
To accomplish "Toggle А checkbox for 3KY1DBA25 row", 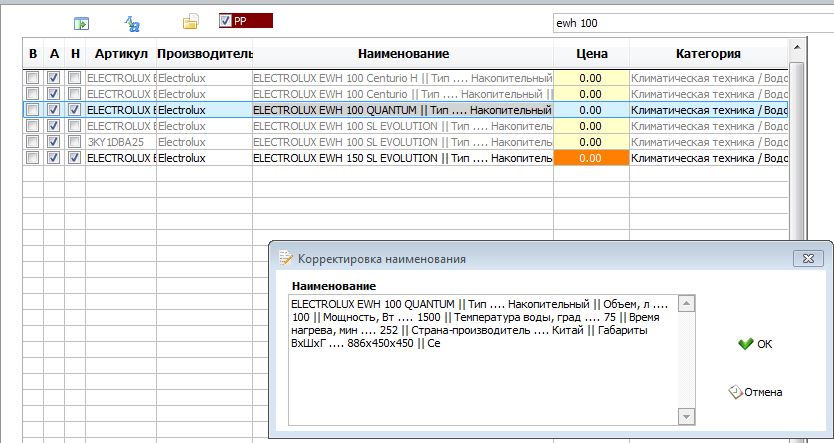I will point(54,141).
